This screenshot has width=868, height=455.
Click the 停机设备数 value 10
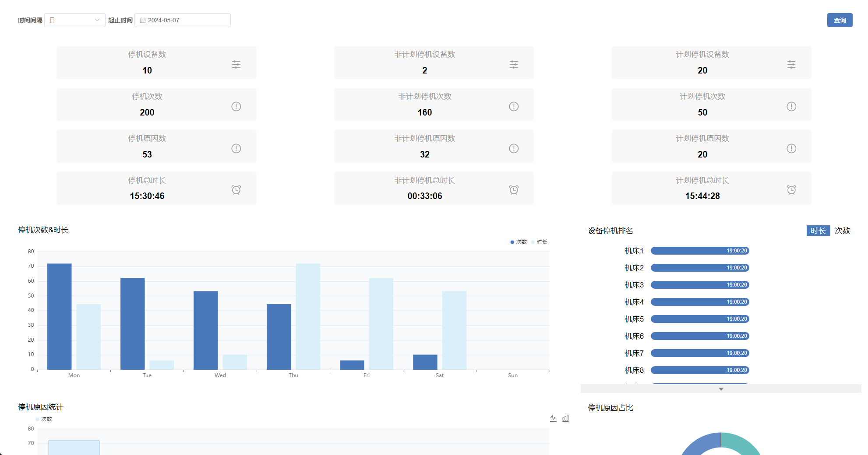147,70
